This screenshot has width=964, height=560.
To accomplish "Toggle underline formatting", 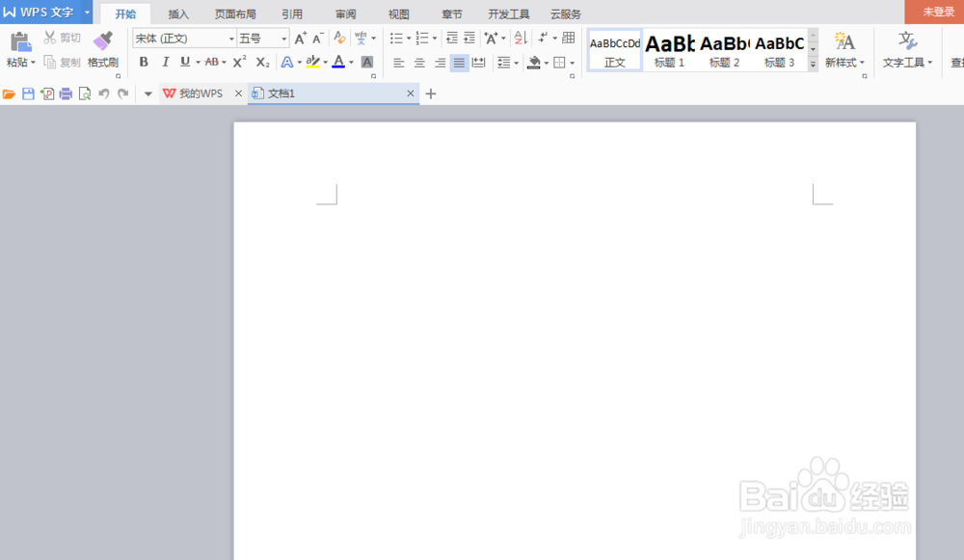I will coord(184,62).
